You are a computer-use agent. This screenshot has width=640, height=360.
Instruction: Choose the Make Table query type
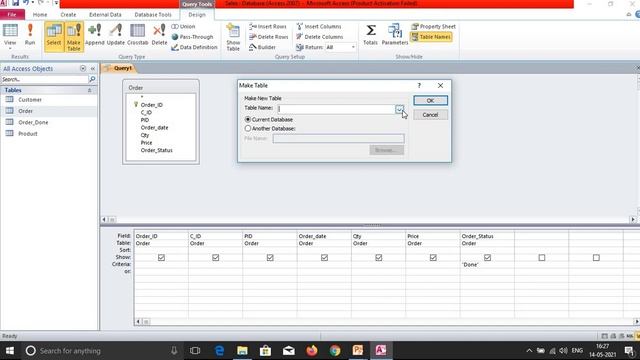74,37
